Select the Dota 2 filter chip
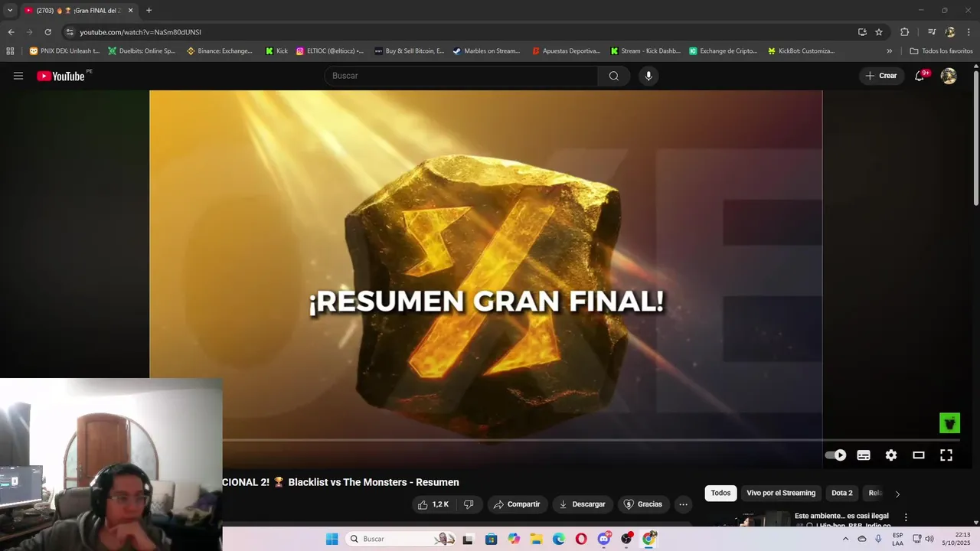The image size is (980, 551). click(842, 493)
